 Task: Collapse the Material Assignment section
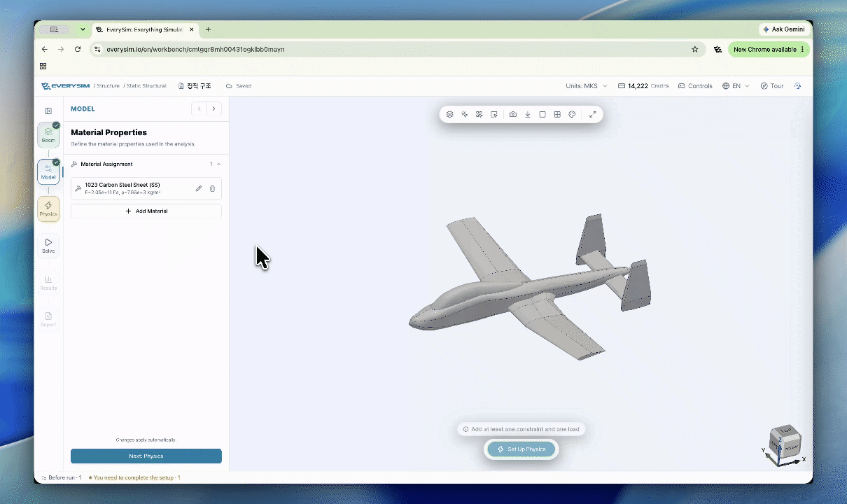pyautogui.click(x=146, y=164)
